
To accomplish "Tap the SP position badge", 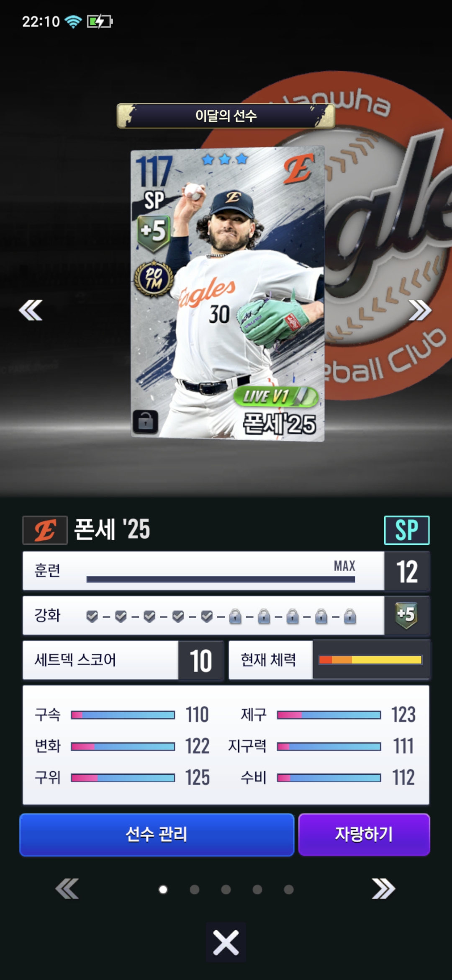I will point(407,530).
